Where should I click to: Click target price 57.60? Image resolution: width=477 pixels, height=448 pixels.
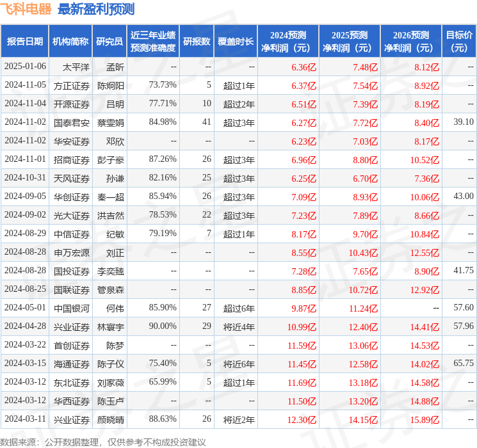[x=464, y=307]
